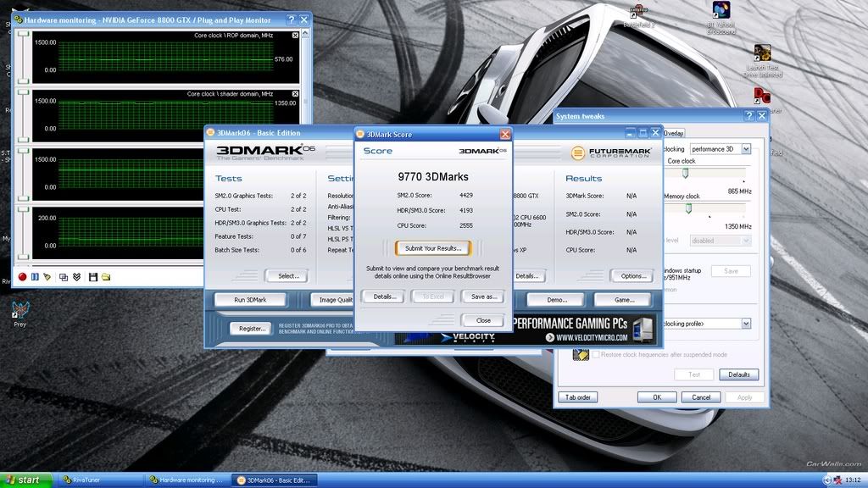This screenshot has height=488, width=868.
Task: Click the help button on System tweaks window
Action: coord(749,115)
